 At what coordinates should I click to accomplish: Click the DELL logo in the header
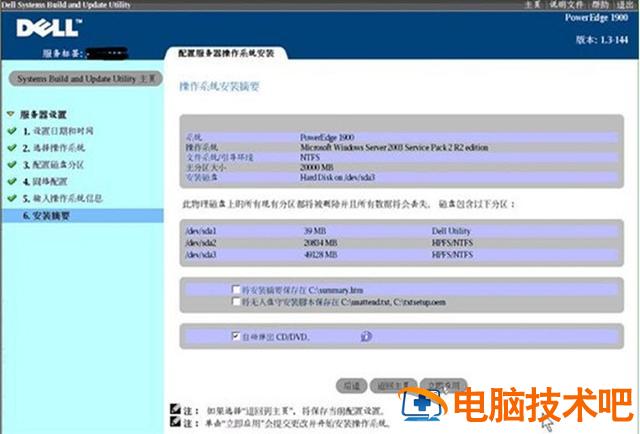tap(49, 28)
